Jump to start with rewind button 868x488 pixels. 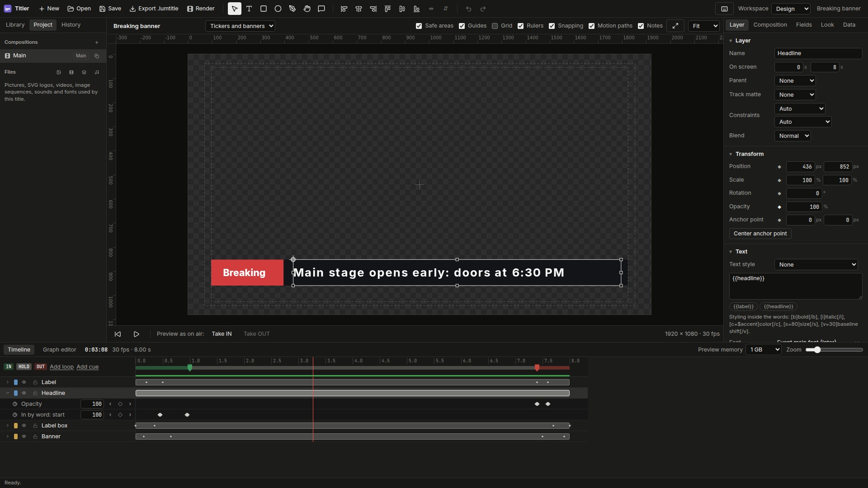(x=118, y=334)
